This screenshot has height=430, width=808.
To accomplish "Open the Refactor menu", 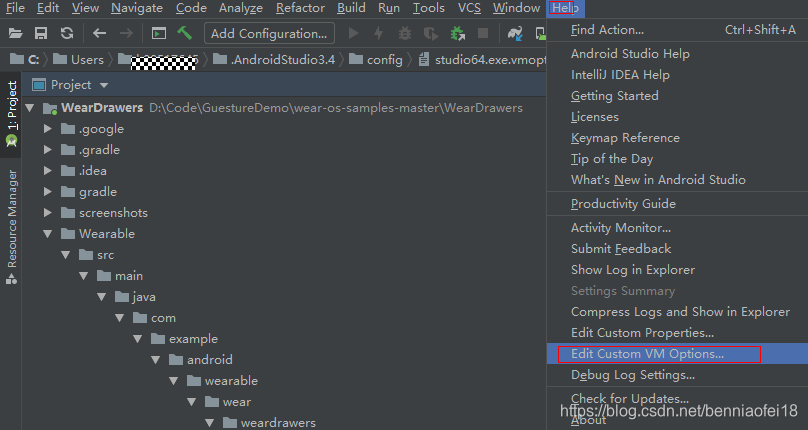I will click(300, 8).
